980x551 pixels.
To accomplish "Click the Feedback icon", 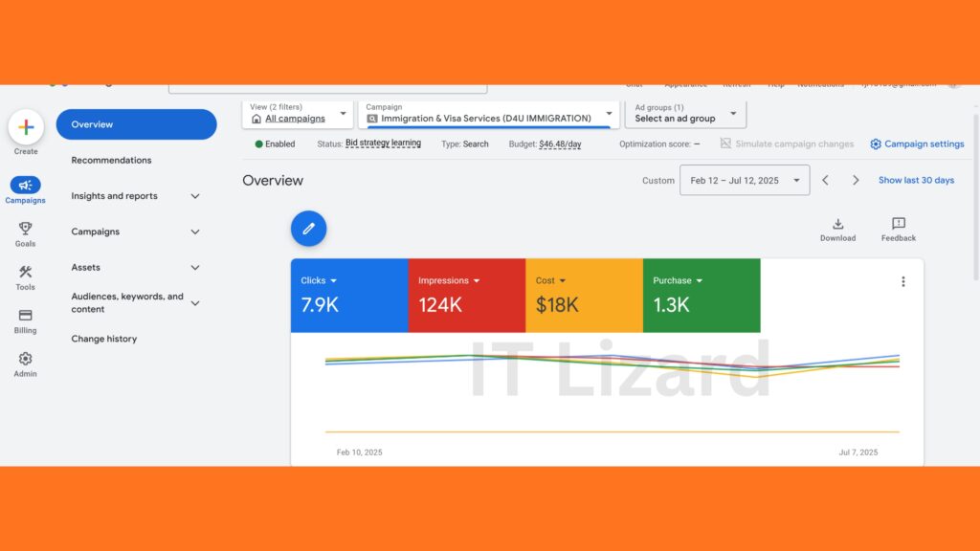I will point(898,228).
